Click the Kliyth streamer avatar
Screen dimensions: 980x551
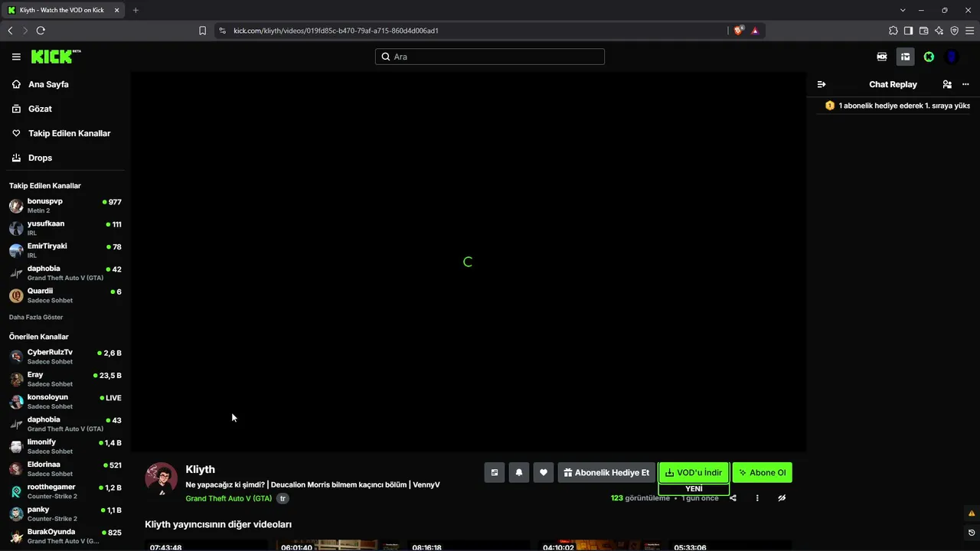point(162,479)
